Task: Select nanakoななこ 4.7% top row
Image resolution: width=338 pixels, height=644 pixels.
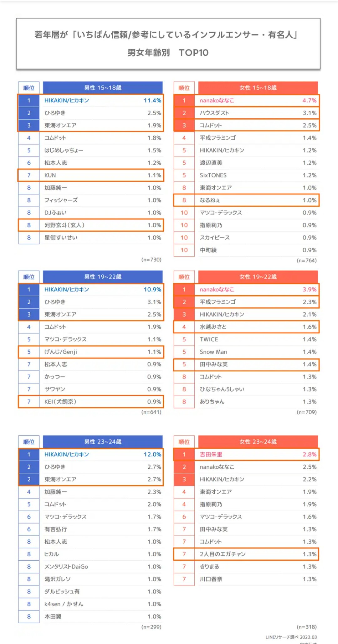Action: (x=246, y=100)
